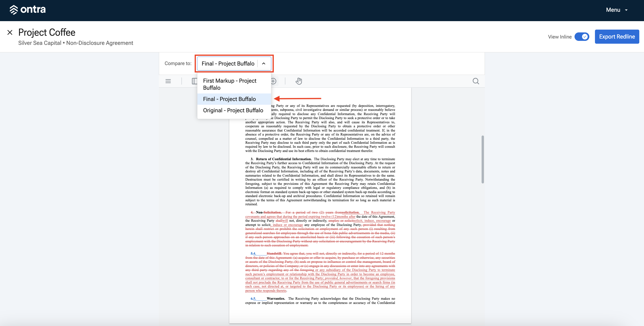
Task: Click the zoom in plus icon
Action: (x=273, y=81)
